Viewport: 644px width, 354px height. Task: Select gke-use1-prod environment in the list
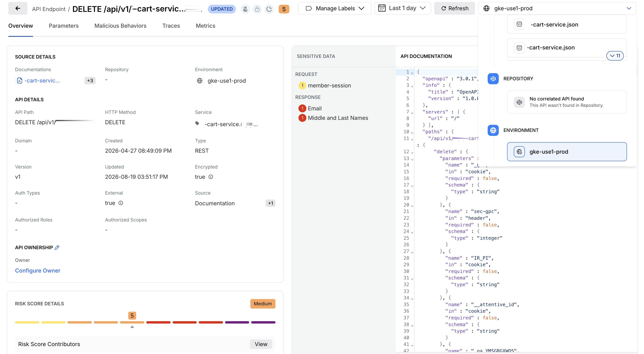(x=567, y=152)
